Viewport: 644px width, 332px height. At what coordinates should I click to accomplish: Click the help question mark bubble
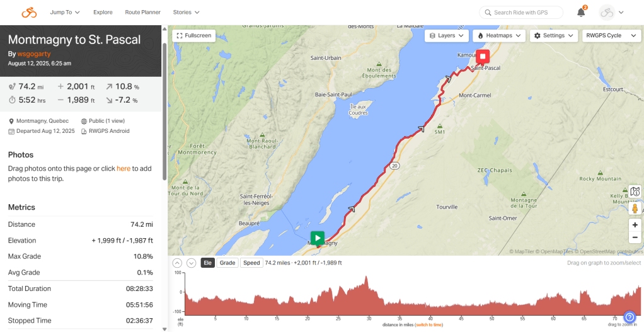(630, 318)
